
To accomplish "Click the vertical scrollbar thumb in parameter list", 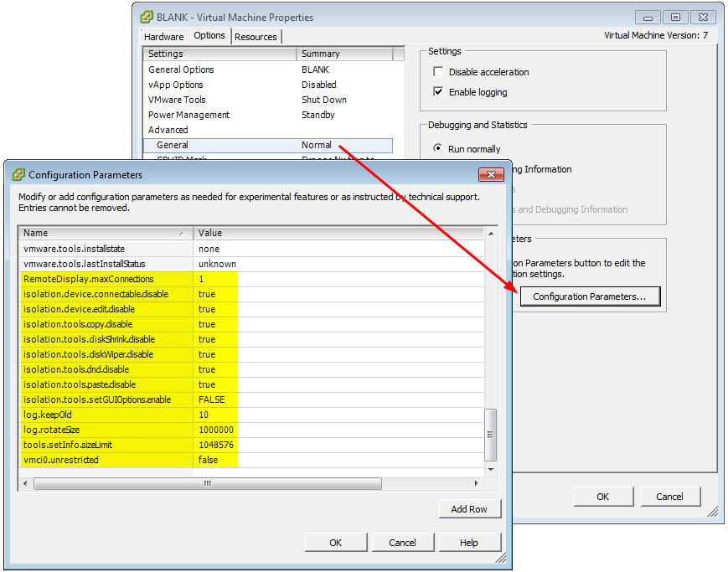I will tap(490, 435).
